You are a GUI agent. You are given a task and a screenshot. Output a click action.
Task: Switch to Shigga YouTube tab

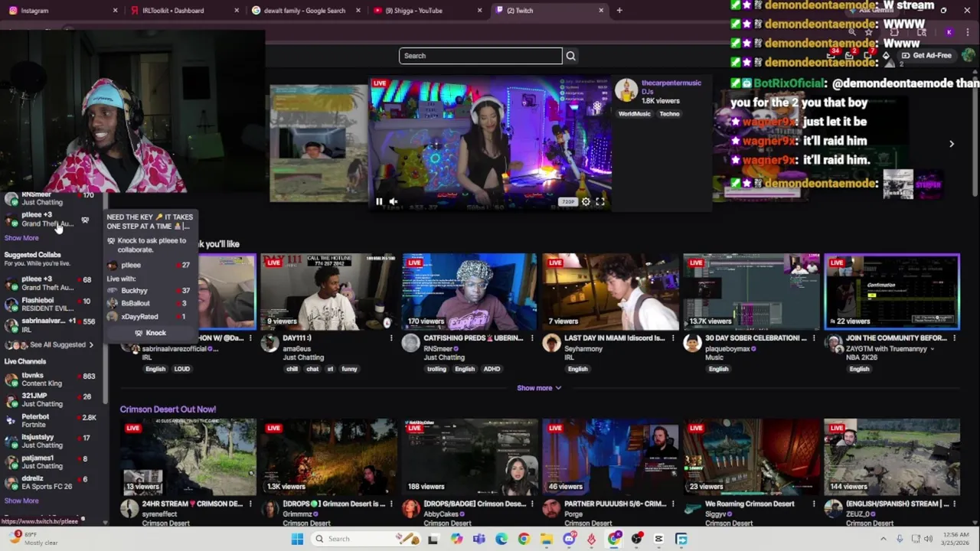coord(427,11)
